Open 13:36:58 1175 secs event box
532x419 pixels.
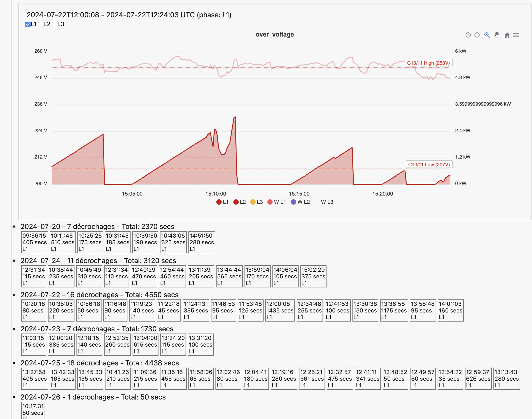tap(394, 310)
